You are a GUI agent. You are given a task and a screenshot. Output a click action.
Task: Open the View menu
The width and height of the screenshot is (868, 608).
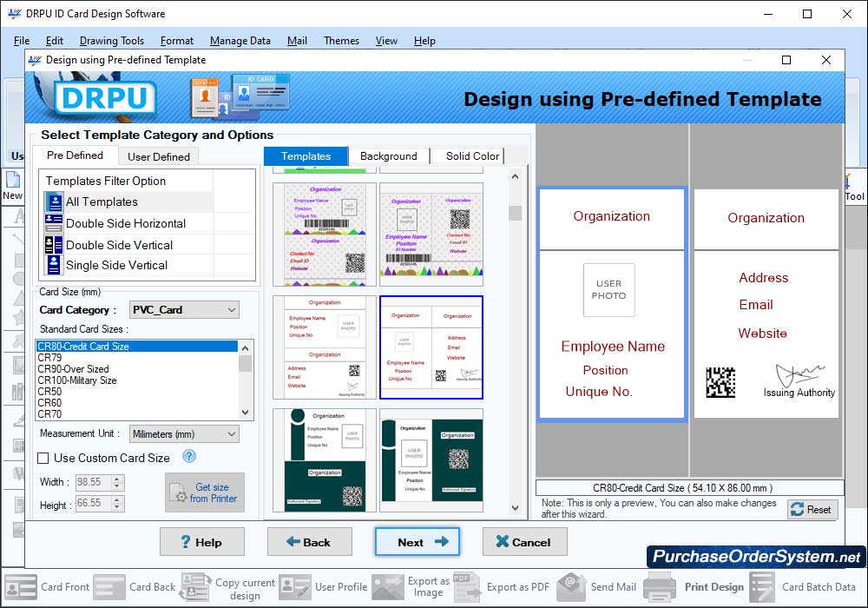coord(386,41)
